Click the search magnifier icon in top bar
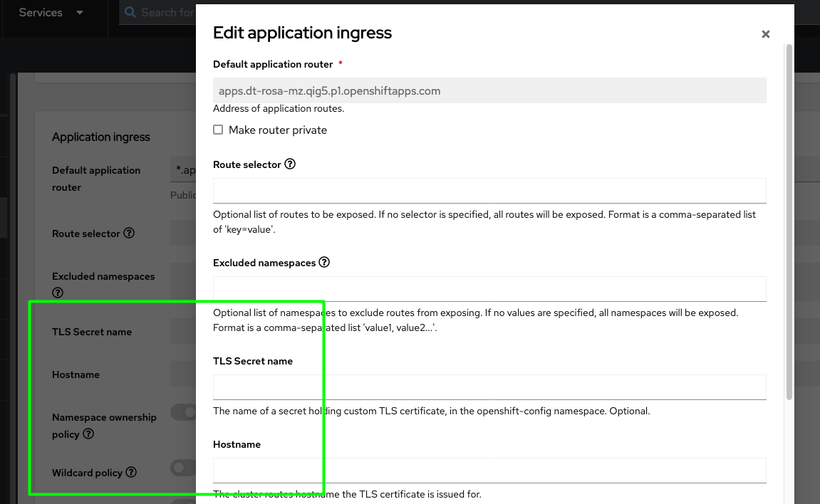This screenshot has width=820, height=504. 130,12
